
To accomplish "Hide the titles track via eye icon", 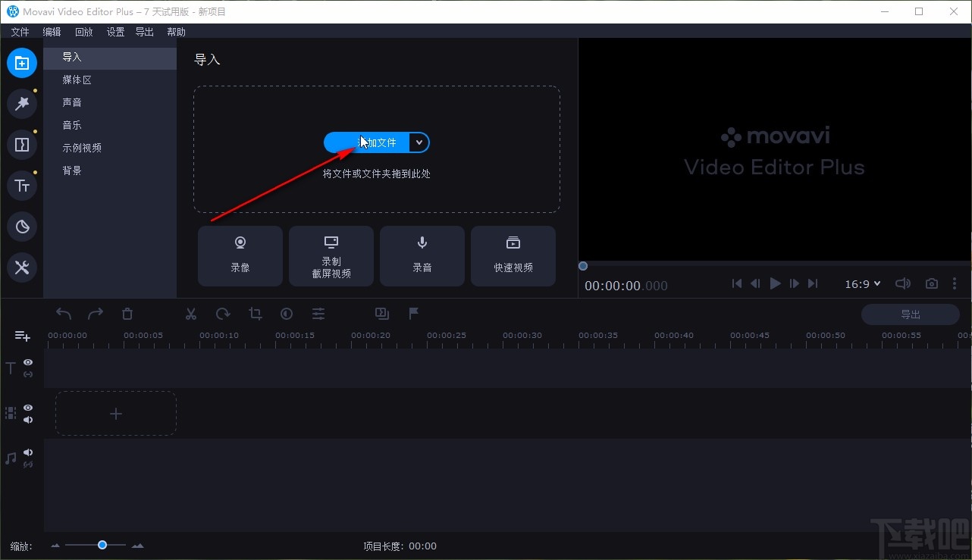I will pyautogui.click(x=28, y=362).
